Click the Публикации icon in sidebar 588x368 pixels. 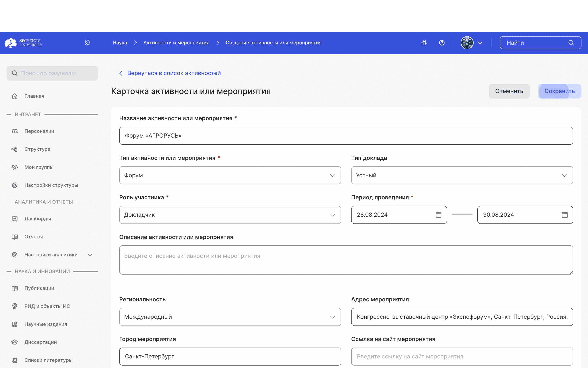[x=14, y=288]
